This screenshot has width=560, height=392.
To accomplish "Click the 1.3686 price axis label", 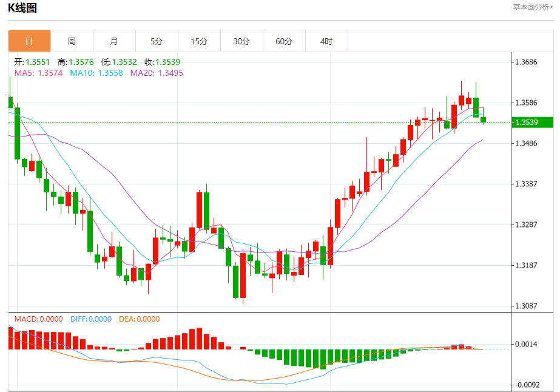I will click(x=526, y=62).
